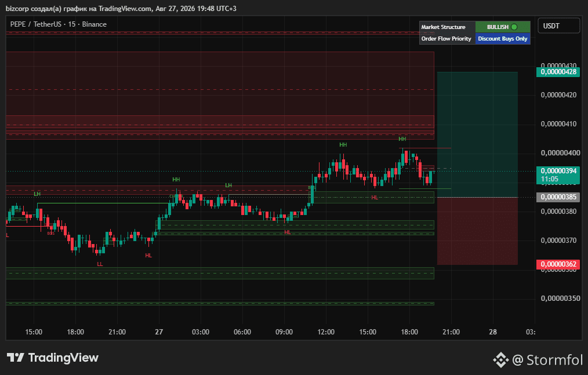Click the Discount Buys Only cell
Screen dimensions: 588x375
click(x=503, y=39)
